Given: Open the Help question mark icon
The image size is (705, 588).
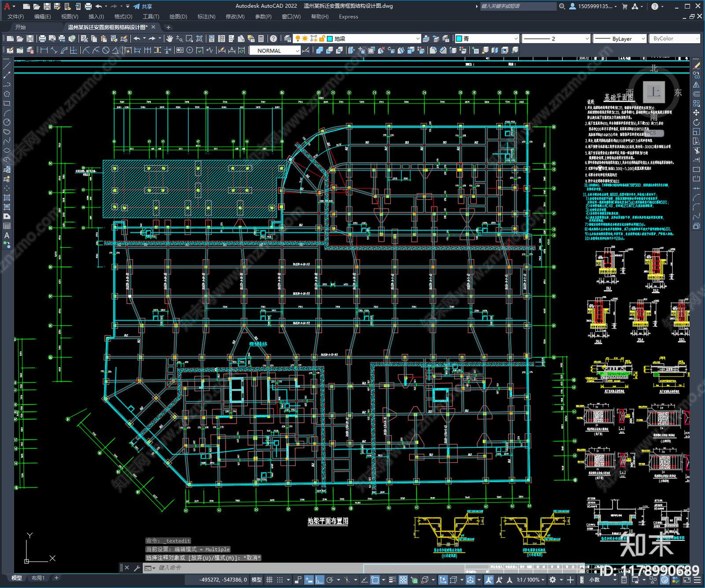Looking at the screenshot, I should click(x=273, y=39).
